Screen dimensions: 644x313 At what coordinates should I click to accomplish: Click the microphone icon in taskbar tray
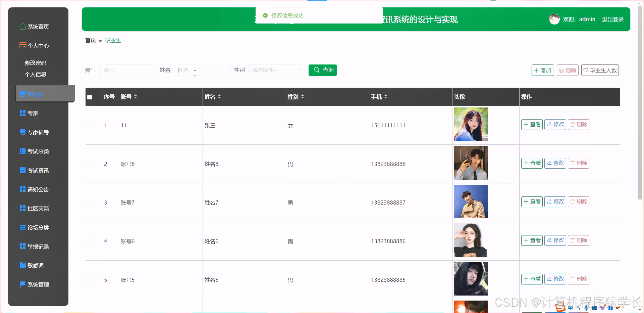point(586,308)
